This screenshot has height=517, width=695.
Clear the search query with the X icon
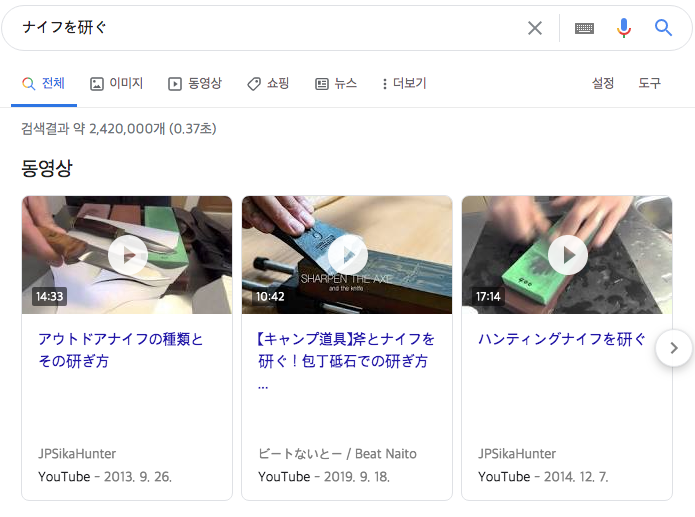tap(535, 28)
